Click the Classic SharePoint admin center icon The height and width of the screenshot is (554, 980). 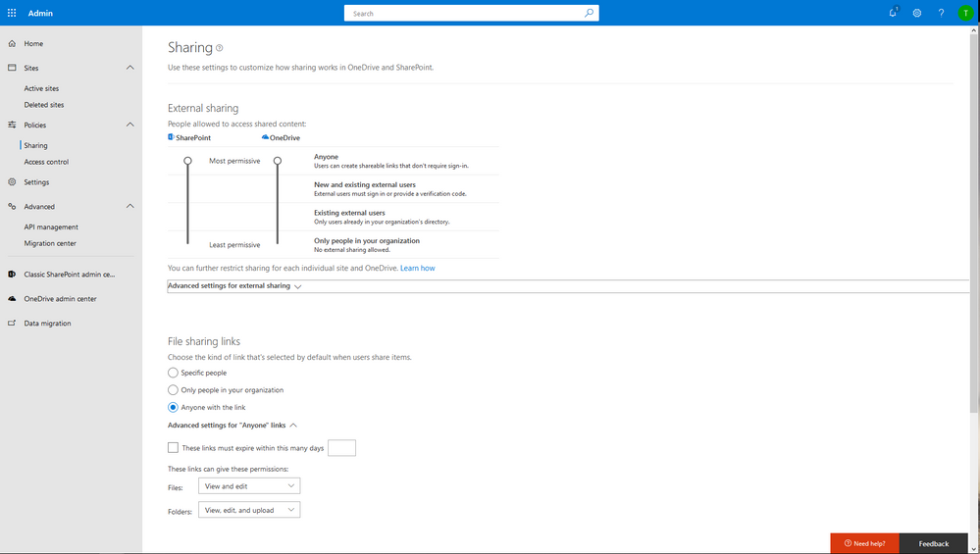12,275
